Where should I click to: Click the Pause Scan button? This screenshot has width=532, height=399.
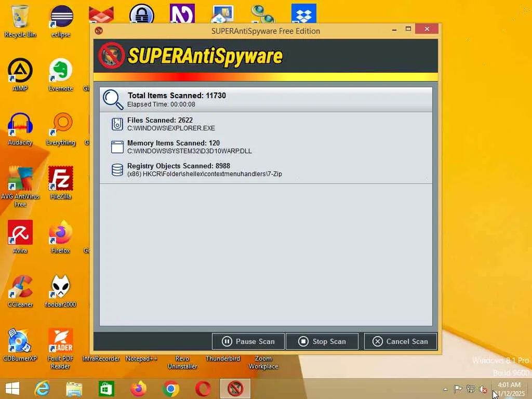coord(248,341)
